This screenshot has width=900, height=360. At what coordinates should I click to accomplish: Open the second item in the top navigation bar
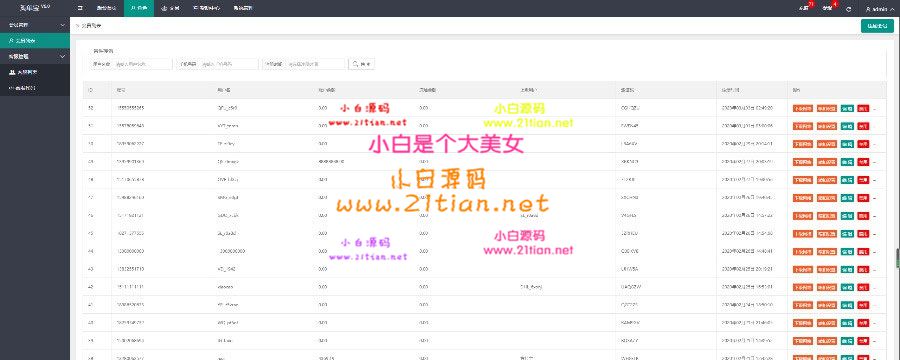[106, 9]
